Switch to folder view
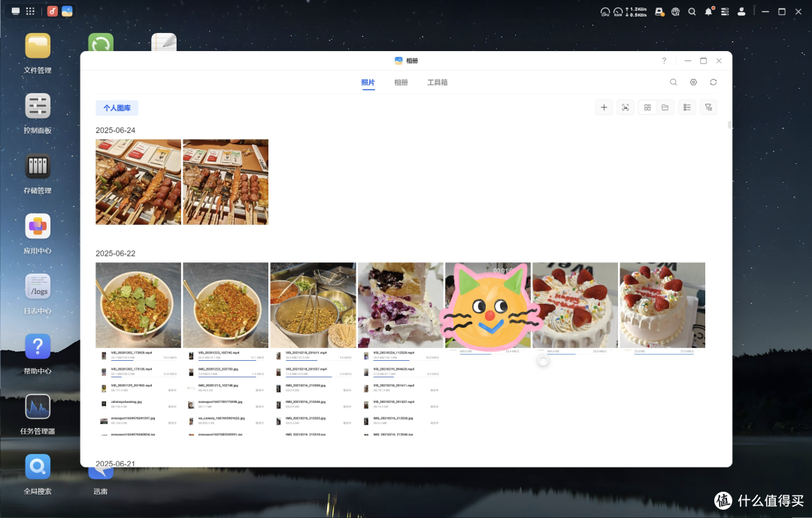The width and height of the screenshot is (812, 518). [665, 108]
